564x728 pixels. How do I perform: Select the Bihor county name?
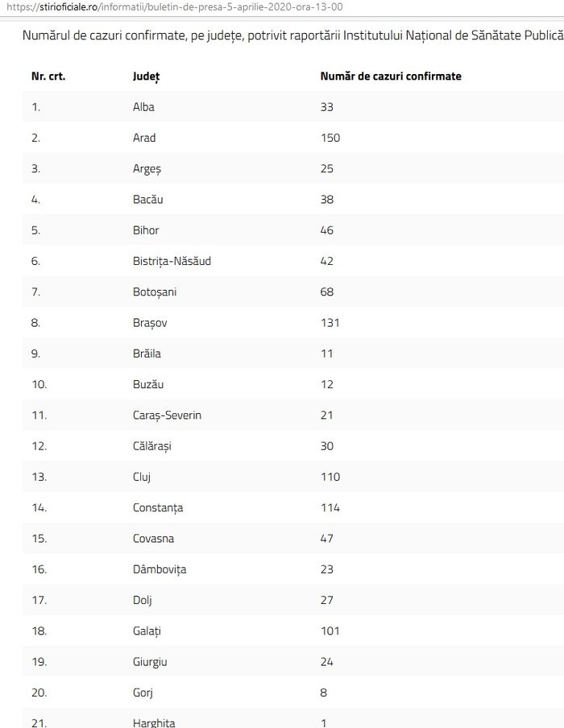tap(146, 230)
